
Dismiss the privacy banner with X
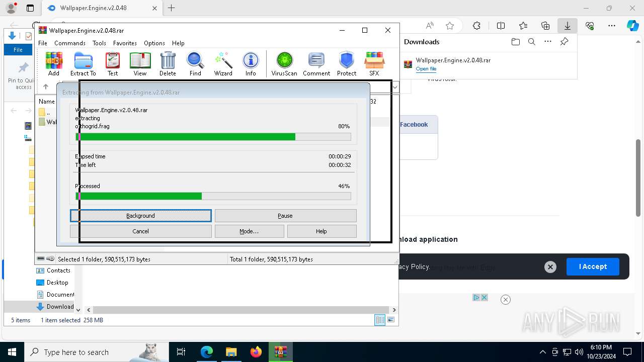[x=550, y=267]
